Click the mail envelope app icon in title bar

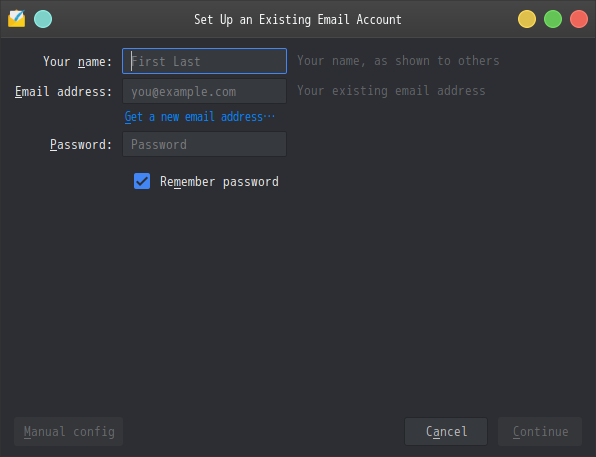click(17, 19)
